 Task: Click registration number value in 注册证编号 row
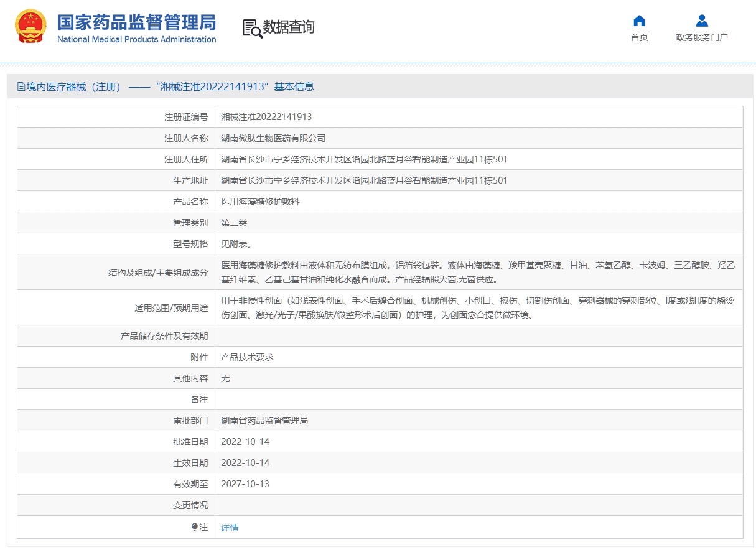pyautogui.click(x=266, y=117)
